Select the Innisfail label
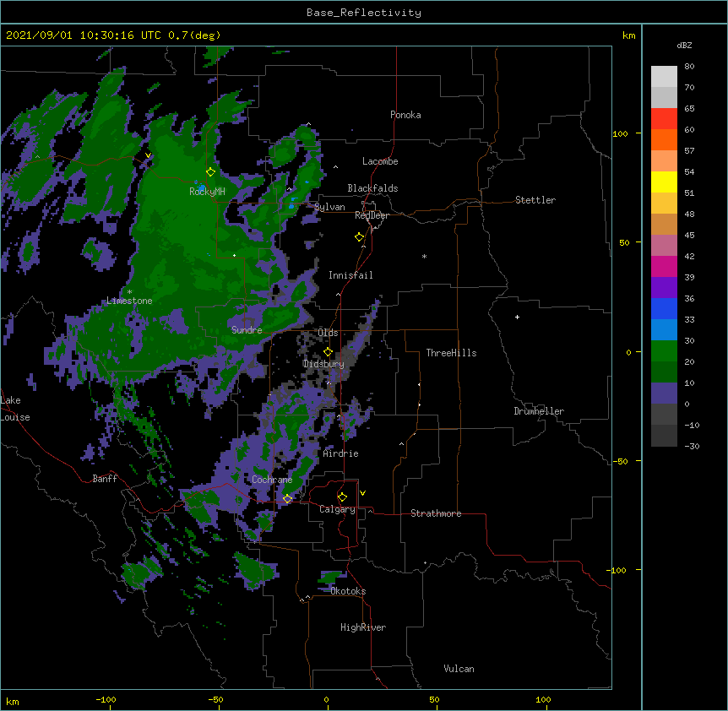 (350, 275)
